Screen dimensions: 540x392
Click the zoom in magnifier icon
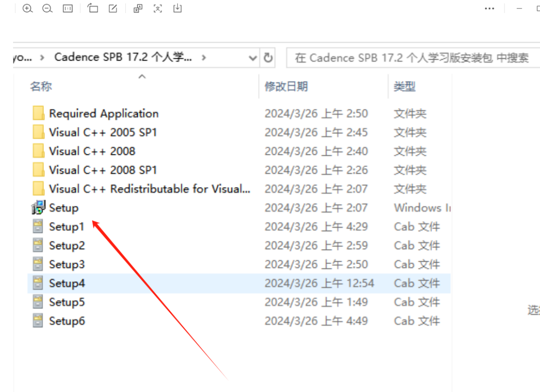coord(28,8)
